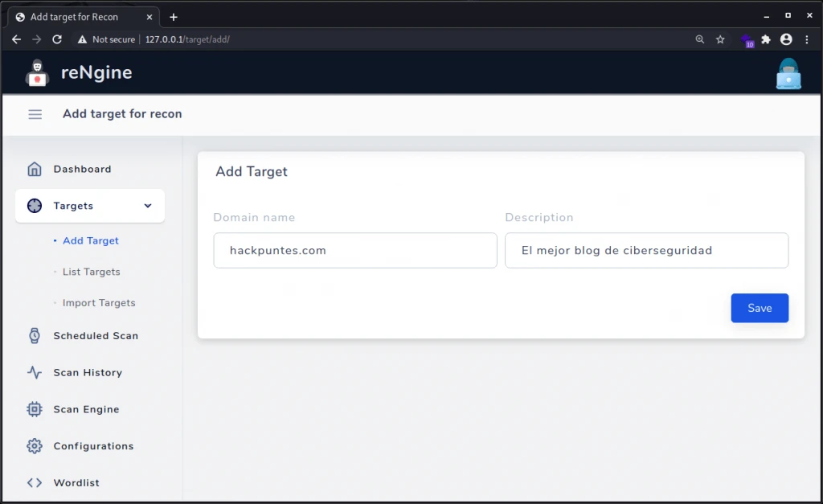Click the reNgine brand title
The width and height of the screenshot is (823, 504).
pos(96,72)
